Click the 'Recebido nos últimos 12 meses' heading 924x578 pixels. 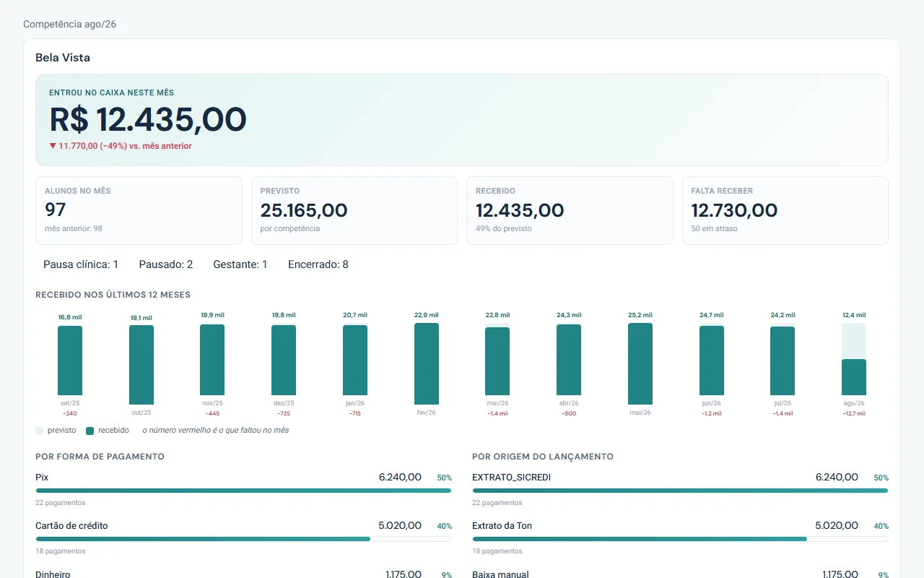click(113, 295)
